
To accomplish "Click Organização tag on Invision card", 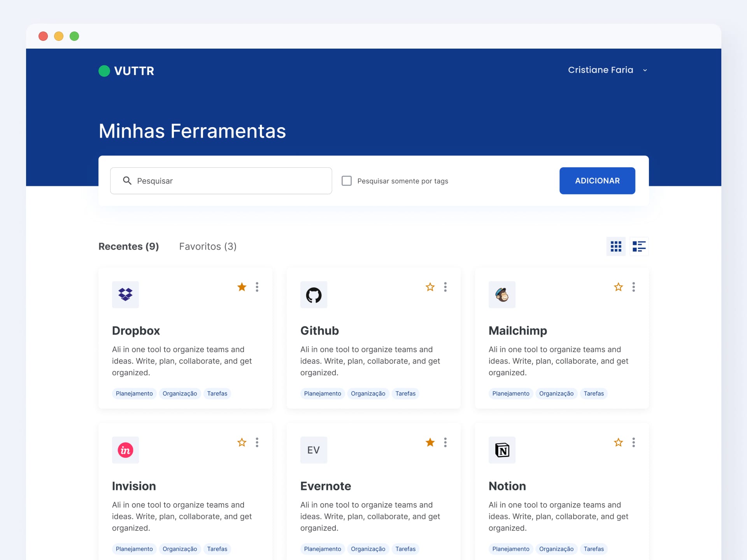I will (x=180, y=549).
